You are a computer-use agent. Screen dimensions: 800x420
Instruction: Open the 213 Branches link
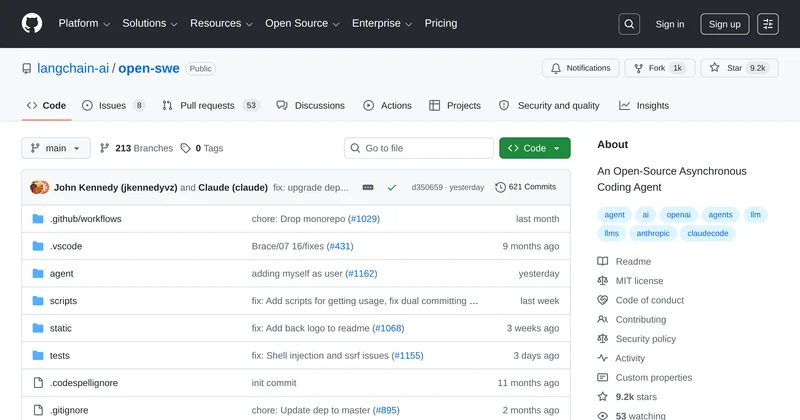136,148
